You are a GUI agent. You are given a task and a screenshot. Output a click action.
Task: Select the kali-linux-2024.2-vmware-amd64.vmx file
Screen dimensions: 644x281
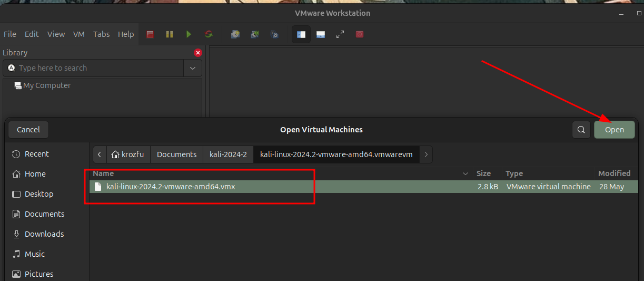pyautogui.click(x=171, y=187)
